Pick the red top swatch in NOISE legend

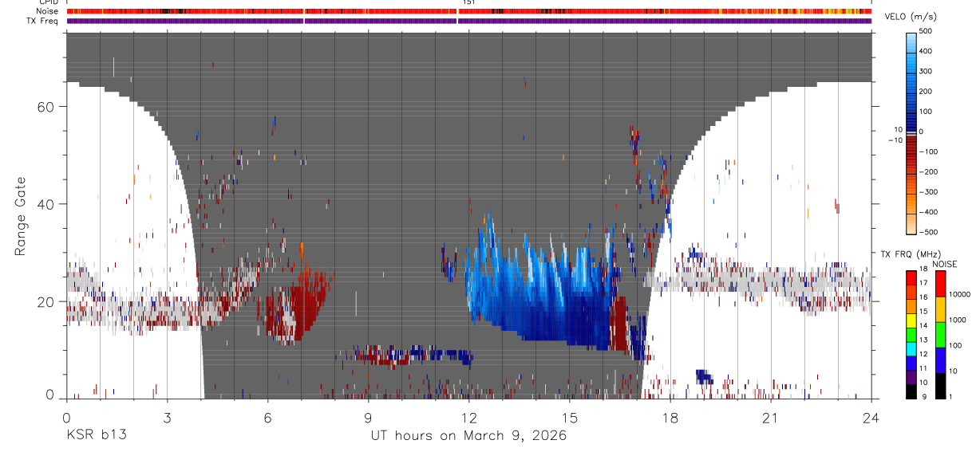pos(940,284)
